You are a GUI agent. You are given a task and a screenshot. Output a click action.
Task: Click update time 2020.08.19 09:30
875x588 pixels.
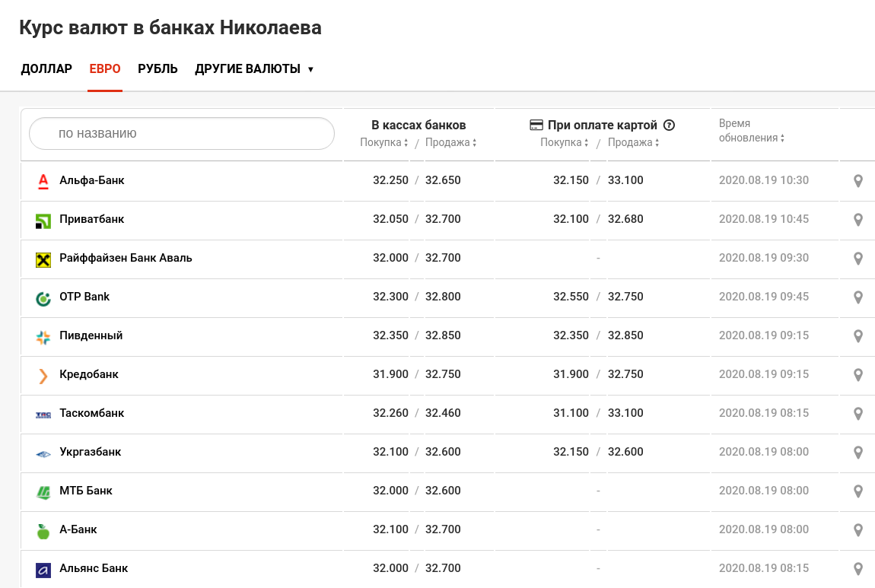tap(763, 258)
